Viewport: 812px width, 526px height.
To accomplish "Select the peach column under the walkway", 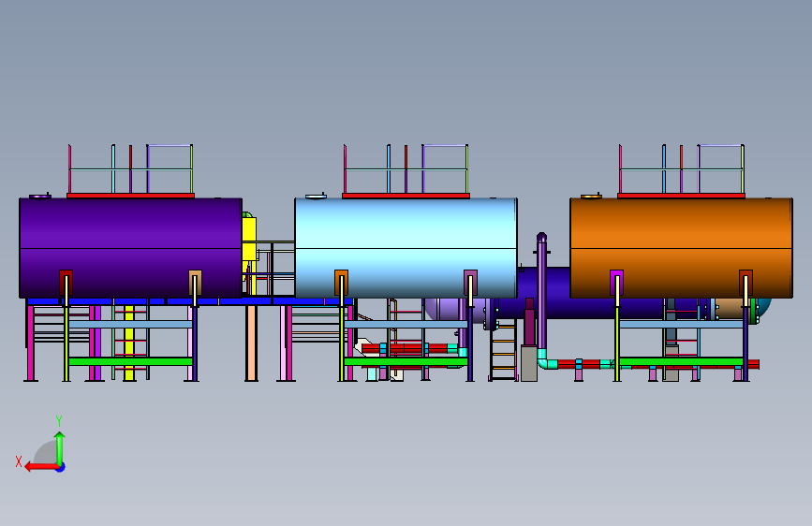I will click(x=251, y=343).
